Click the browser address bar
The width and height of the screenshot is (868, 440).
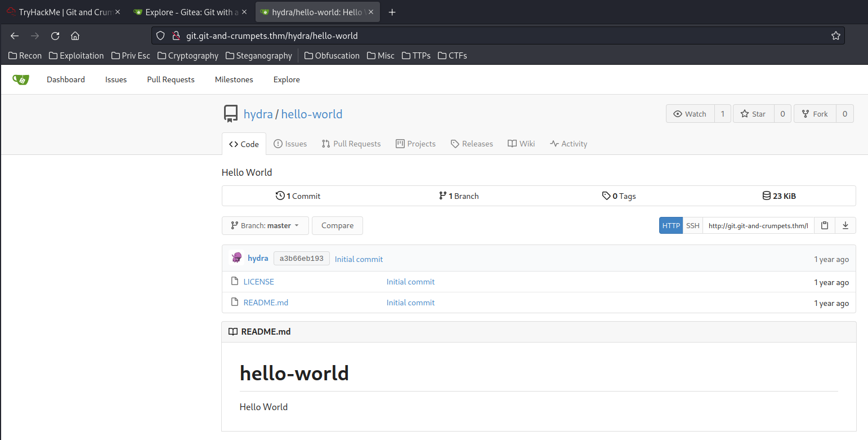point(498,36)
